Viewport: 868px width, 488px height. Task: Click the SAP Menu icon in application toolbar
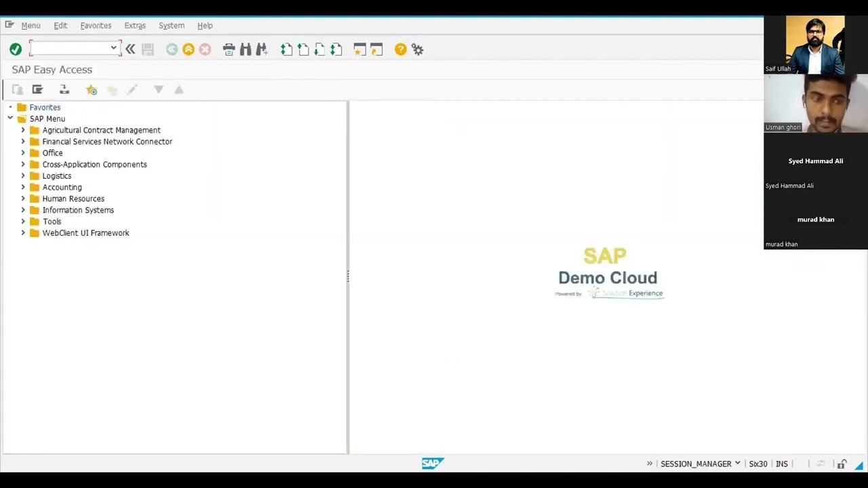[37, 89]
